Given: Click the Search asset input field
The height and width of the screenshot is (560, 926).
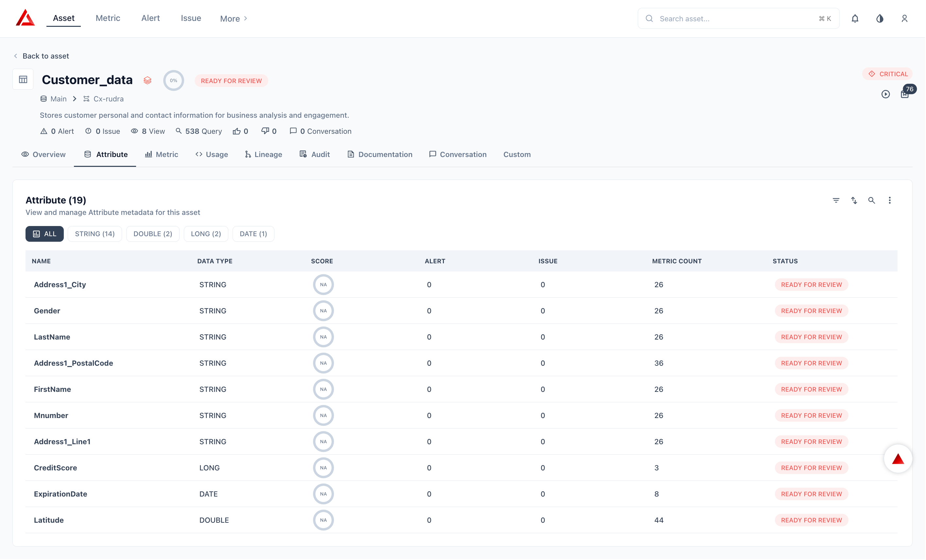Looking at the screenshot, I should coord(739,18).
